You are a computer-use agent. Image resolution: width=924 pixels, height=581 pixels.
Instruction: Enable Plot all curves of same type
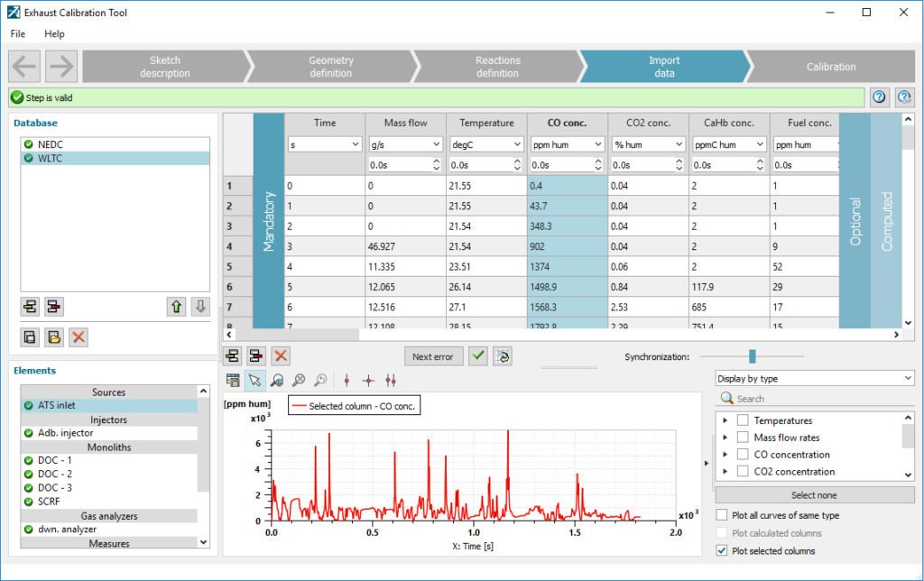722,515
